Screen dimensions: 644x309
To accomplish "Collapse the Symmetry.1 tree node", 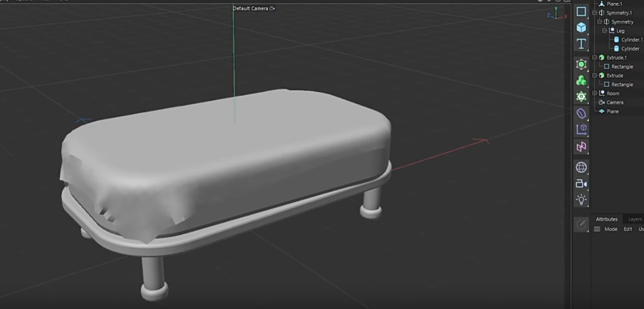I will click(x=595, y=13).
